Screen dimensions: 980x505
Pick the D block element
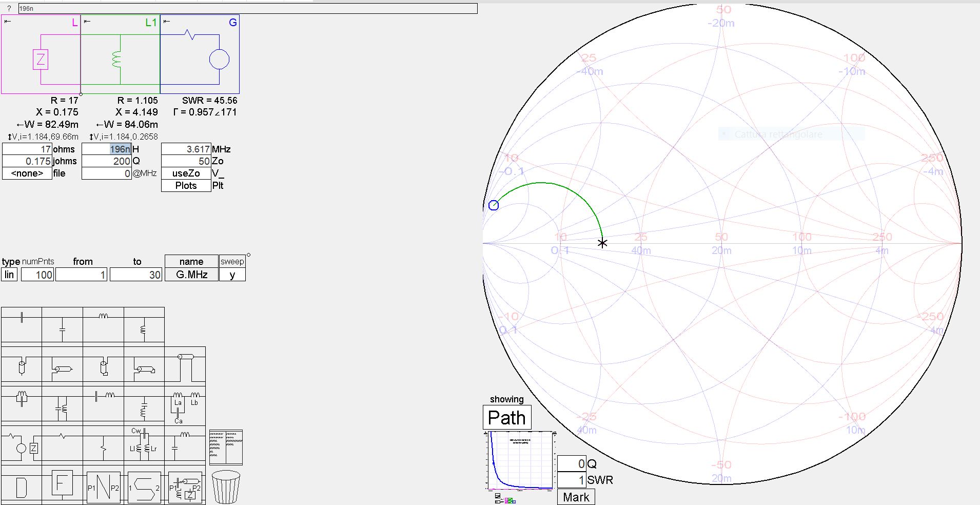[22, 485]
